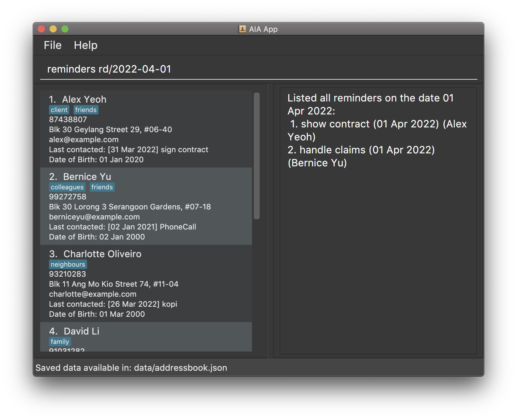Viewport: 517px width, 420px height.
Task: Select contact name Bernice Yu
Action: coord(87,177)
